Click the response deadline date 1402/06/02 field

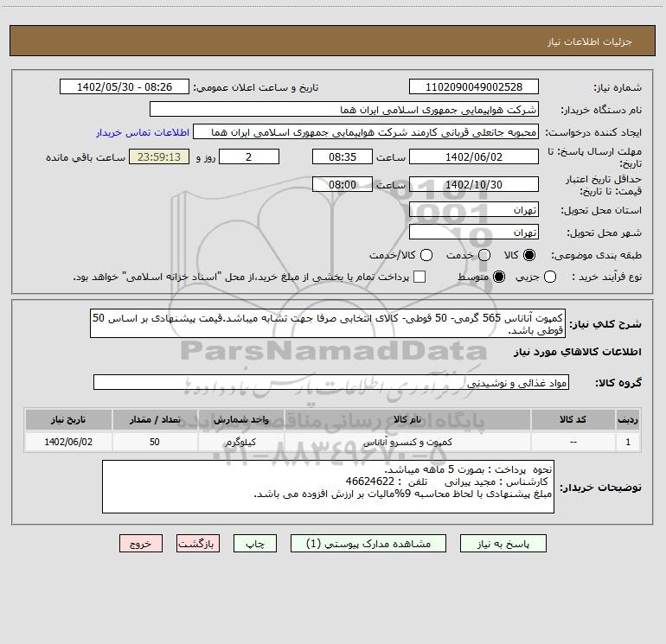(x=474, y=156)
